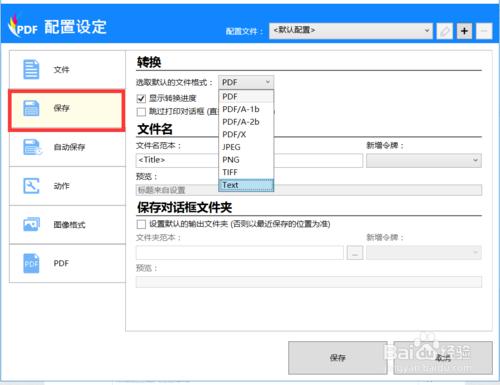The width and height of the screenshot is (500, 385).
Task: Switch to 自动保存 section
Action: point(67,147)
